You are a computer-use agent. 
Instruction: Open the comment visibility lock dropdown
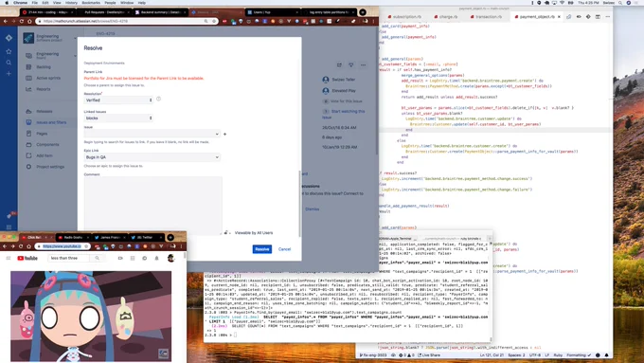click(x=226, y=233)
